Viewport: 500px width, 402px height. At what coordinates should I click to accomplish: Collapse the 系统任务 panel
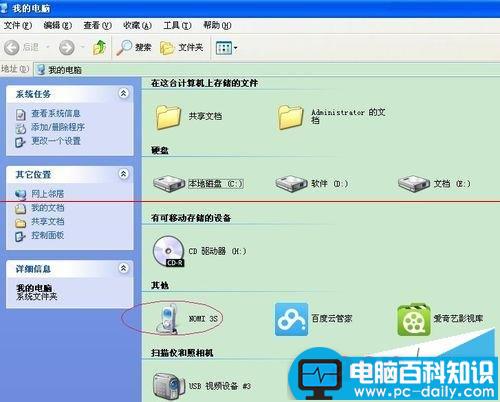[x=123, y=93]
